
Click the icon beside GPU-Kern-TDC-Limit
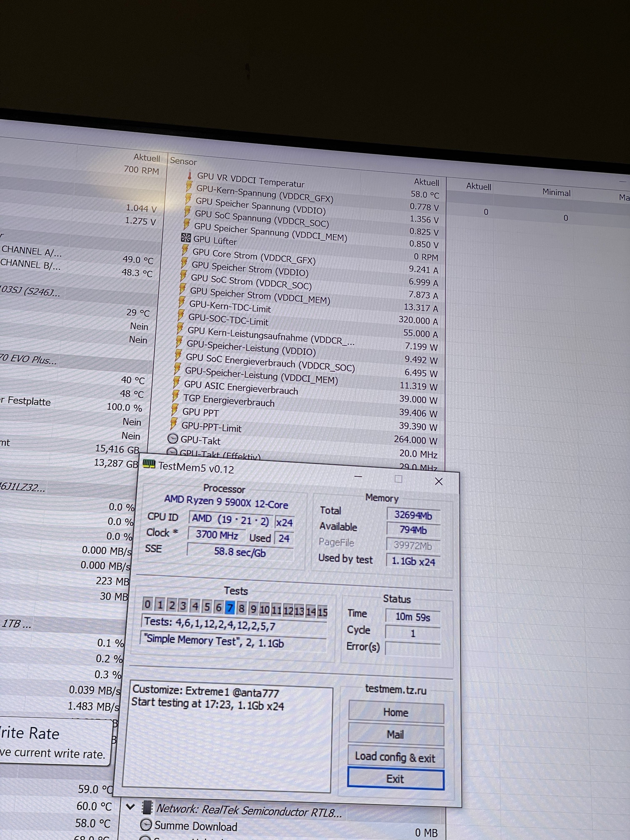pos(182,302)
